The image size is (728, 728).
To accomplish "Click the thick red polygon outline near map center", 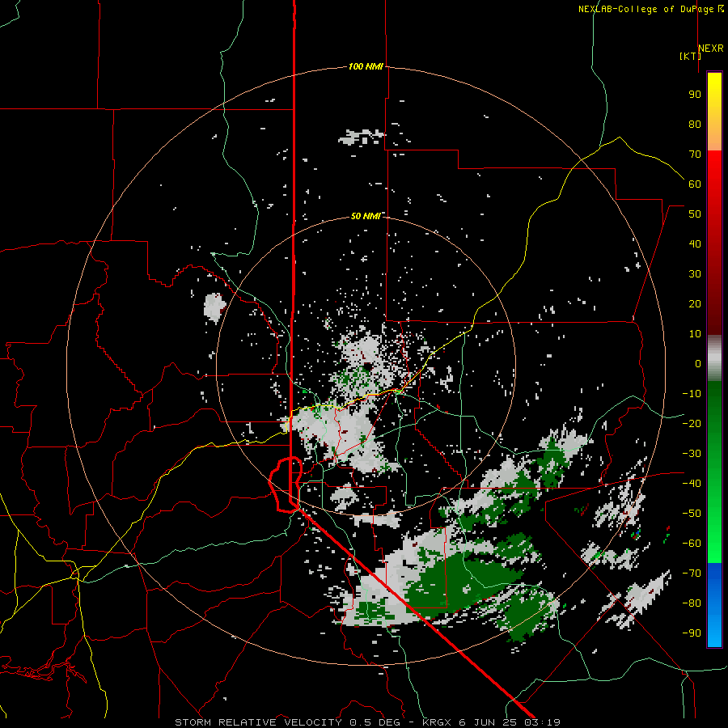I will click(285, 485).
